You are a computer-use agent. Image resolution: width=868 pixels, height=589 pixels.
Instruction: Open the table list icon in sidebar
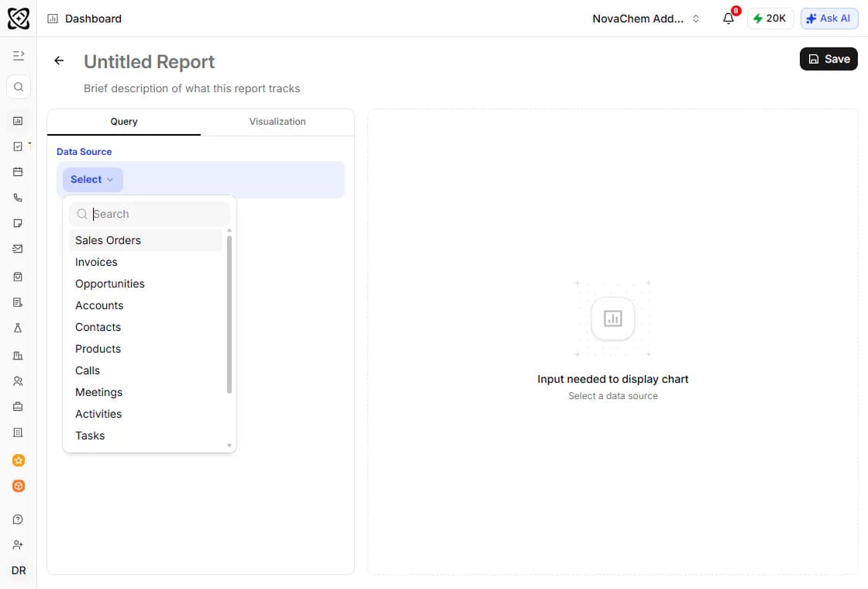coord(19,432)
